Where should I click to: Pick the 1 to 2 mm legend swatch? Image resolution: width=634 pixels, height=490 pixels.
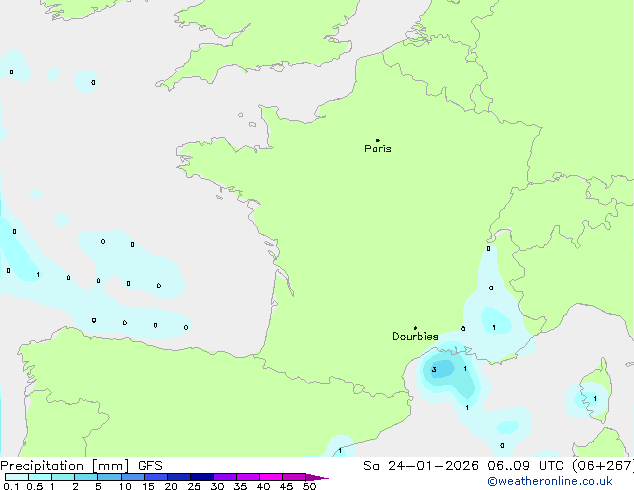pyautogui.click(x=63, y=477)
